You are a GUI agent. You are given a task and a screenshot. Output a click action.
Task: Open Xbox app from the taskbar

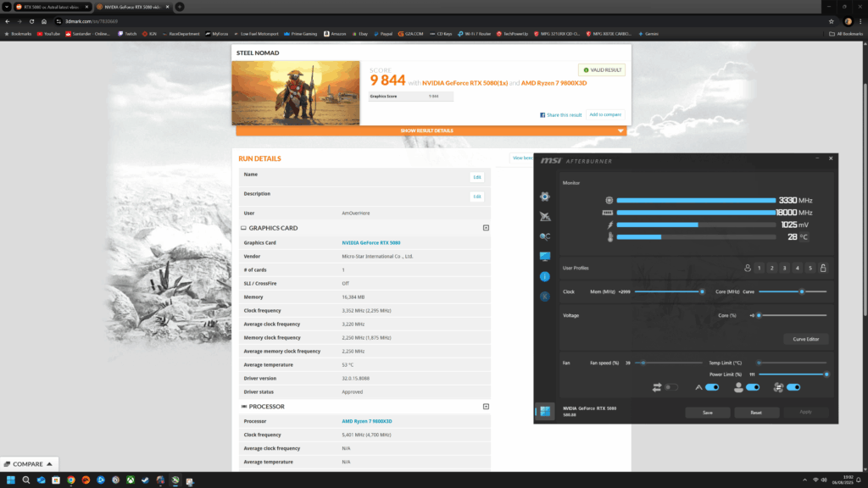[x=131, y=480]
